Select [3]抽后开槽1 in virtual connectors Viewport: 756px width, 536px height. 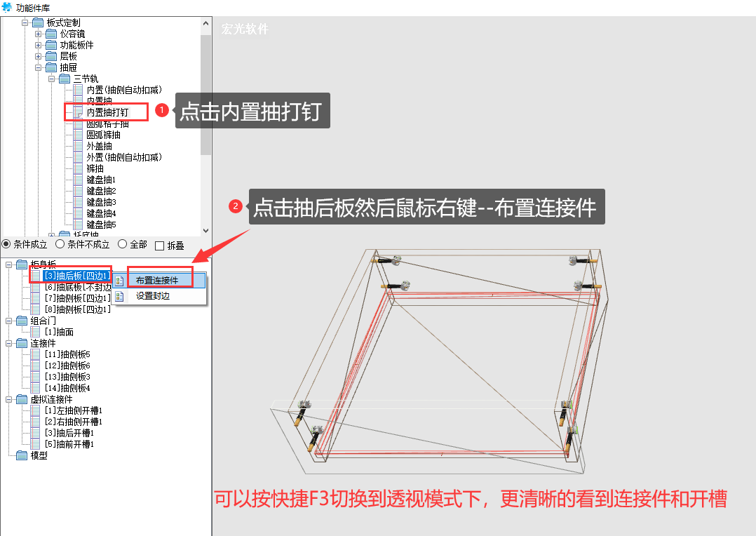point(69,433)
